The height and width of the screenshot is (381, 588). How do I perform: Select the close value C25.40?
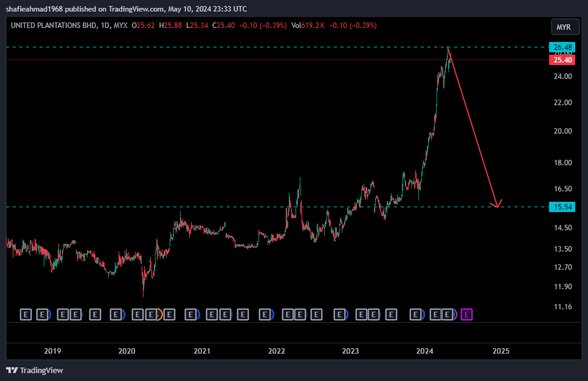pos(224,26)
